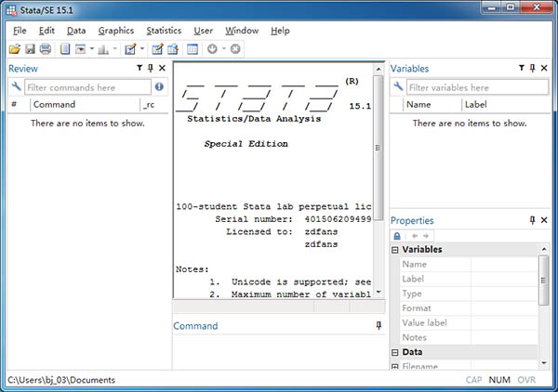Click the Command column header in Review
This screenshot has height=392, width=558.
54,105
